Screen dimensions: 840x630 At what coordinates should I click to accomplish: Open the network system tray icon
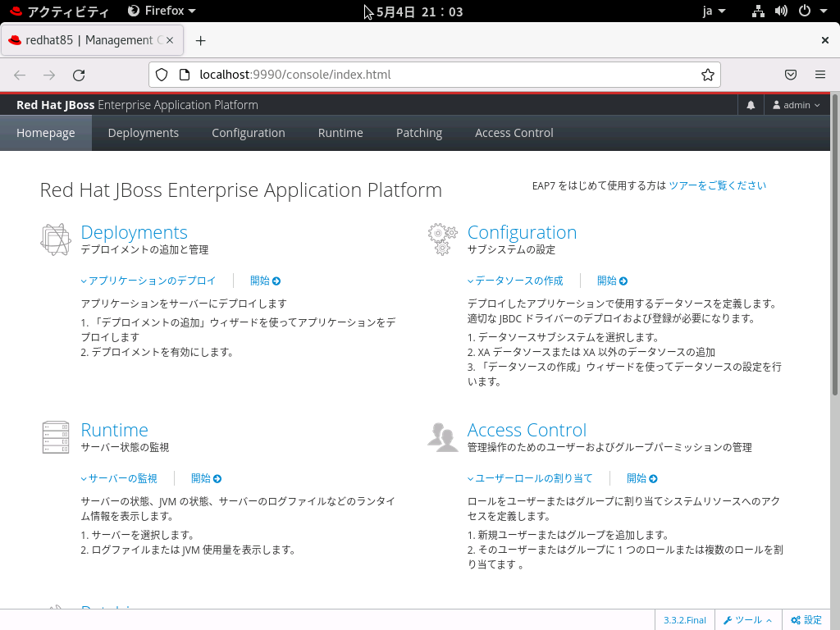(x=758, y=11)
